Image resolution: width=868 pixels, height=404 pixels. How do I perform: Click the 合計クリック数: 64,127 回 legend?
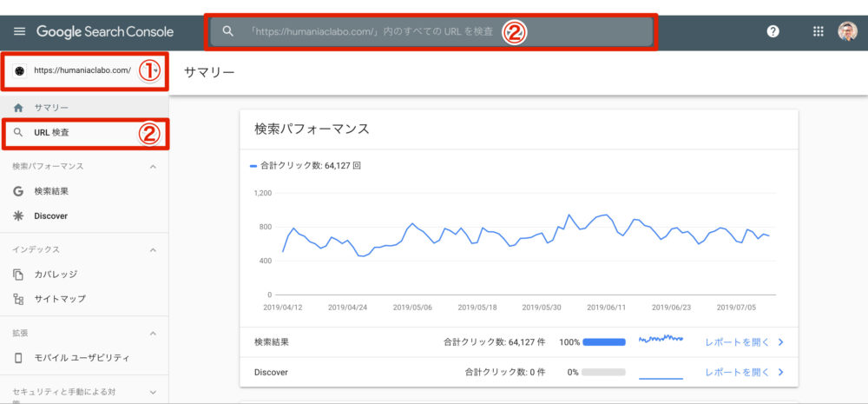(306, 166)
